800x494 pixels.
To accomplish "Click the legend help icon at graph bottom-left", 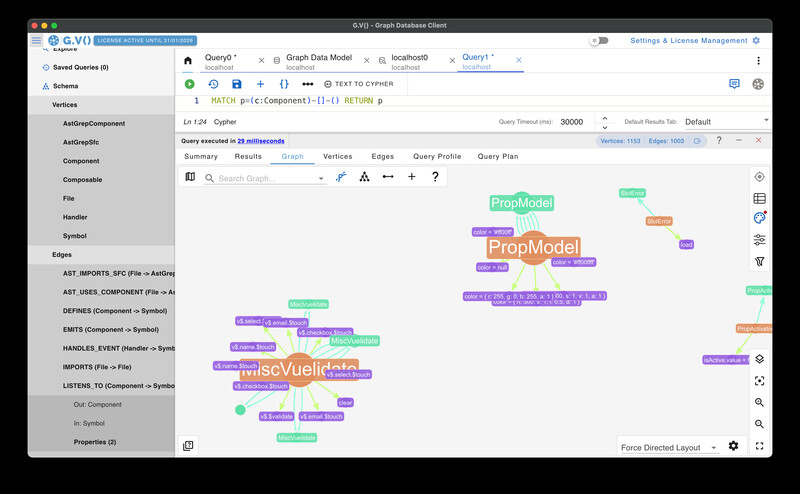I will point(188,446).
